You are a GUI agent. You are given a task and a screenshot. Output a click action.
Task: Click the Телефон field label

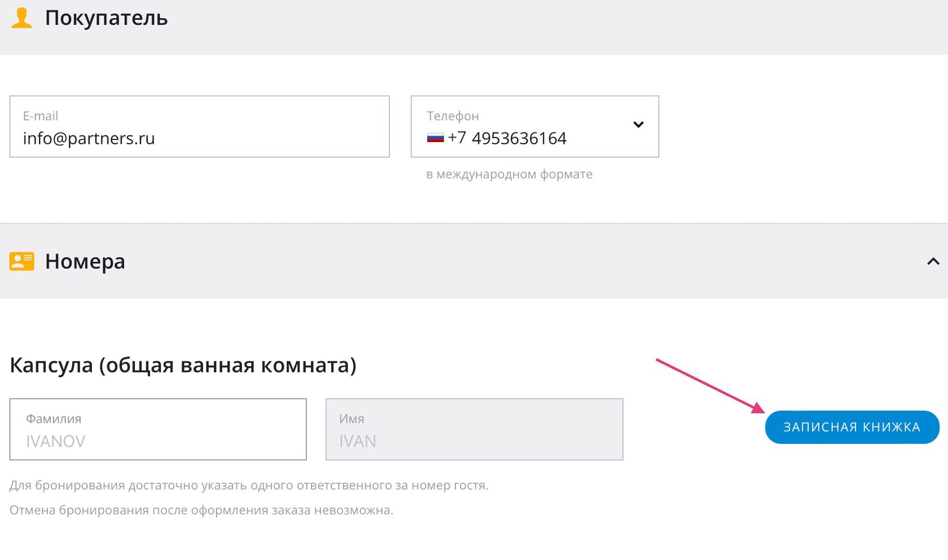coord(453,116)
